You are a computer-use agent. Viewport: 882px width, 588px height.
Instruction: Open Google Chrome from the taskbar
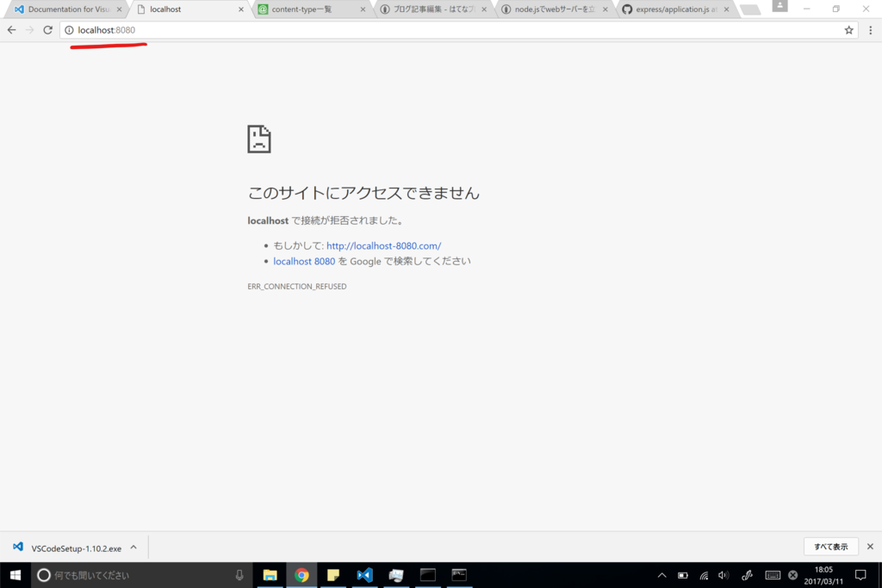301,575
